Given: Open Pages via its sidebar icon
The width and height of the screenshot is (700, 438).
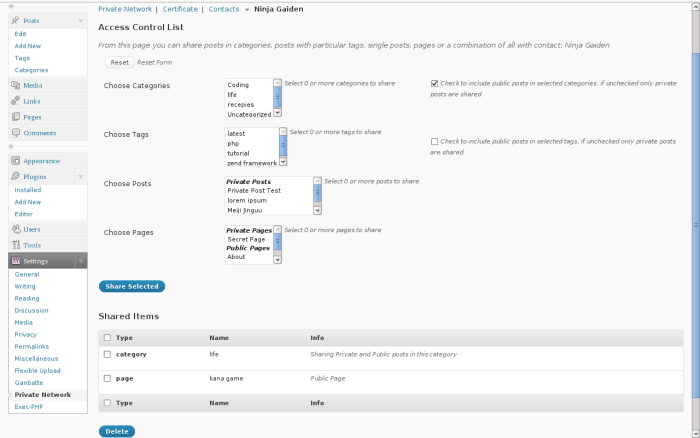Looking at the screenshot, I should pyautogui.click(x=16, y=117).
